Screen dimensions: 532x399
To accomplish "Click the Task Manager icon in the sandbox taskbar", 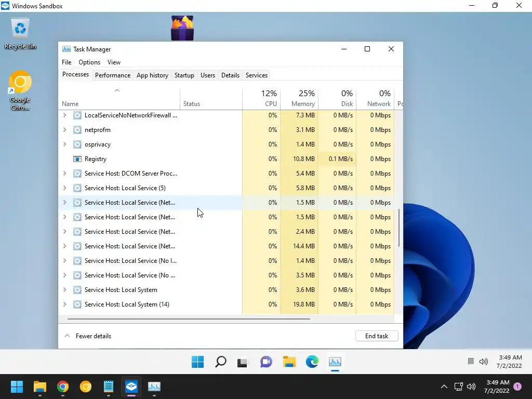I will (x=335, y=362).
